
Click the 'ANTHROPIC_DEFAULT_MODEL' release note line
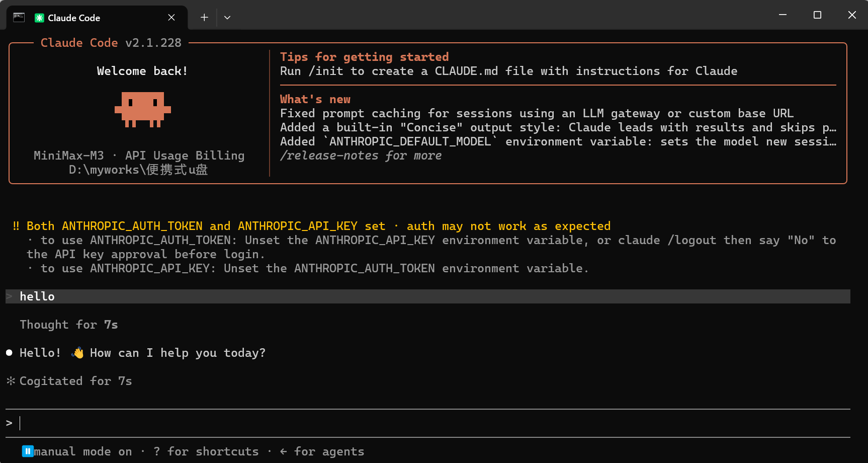point(558,141)
